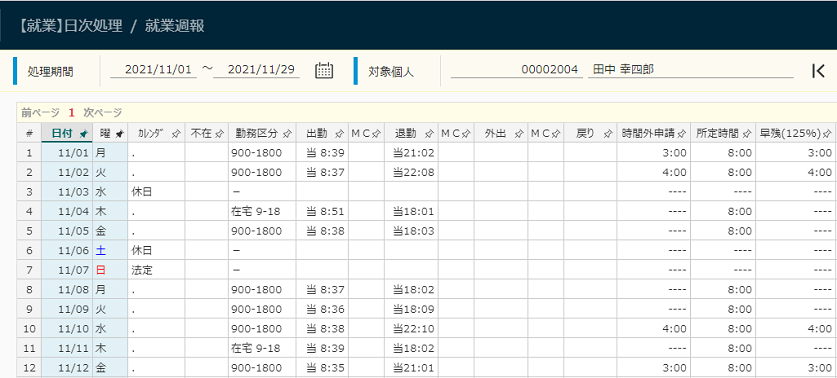Pin the 勤務区分 column via its pin icon
The width and height of the screenshot is (837, 378).
[x=287, y=135]
